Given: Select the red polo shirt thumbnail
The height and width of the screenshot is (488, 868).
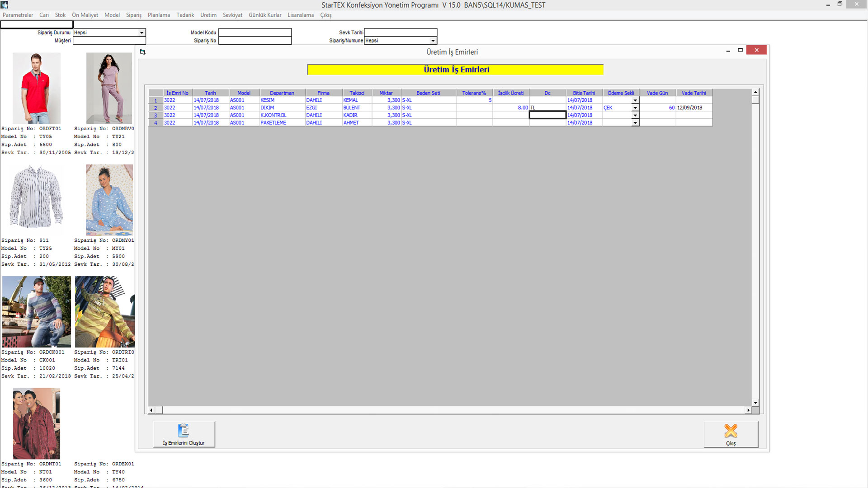Looking at the screenshot, I should [x=36, y=88].
